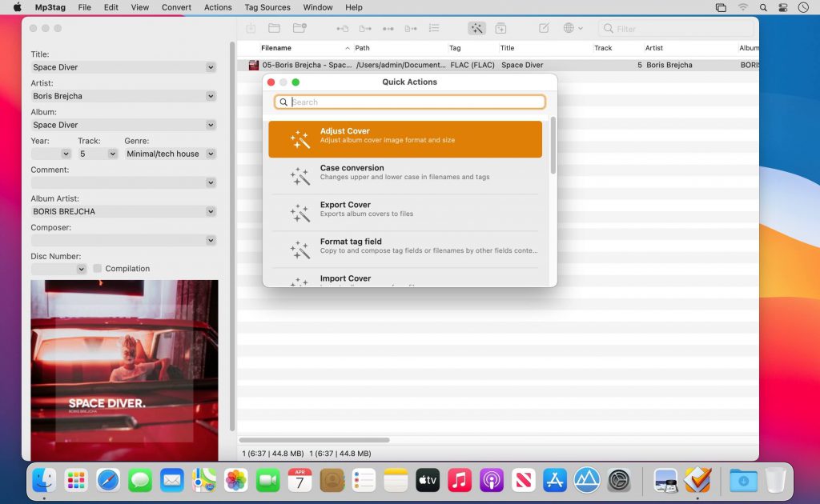
Task: Toggle the Quick Actions magic wand icon
Action: pos(476,28)
